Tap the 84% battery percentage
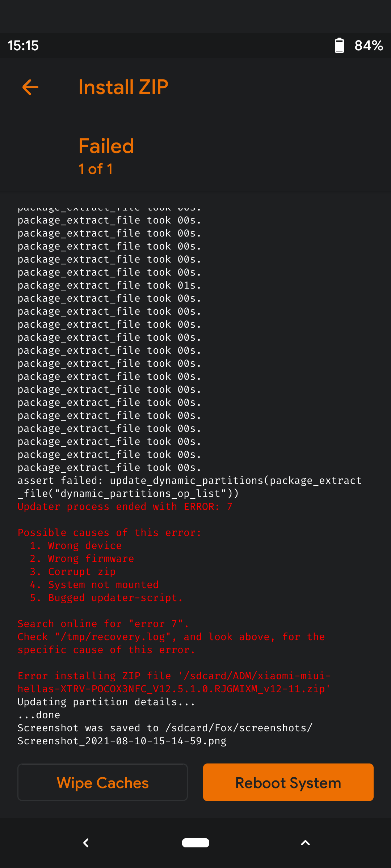 [x=369, y=46]
